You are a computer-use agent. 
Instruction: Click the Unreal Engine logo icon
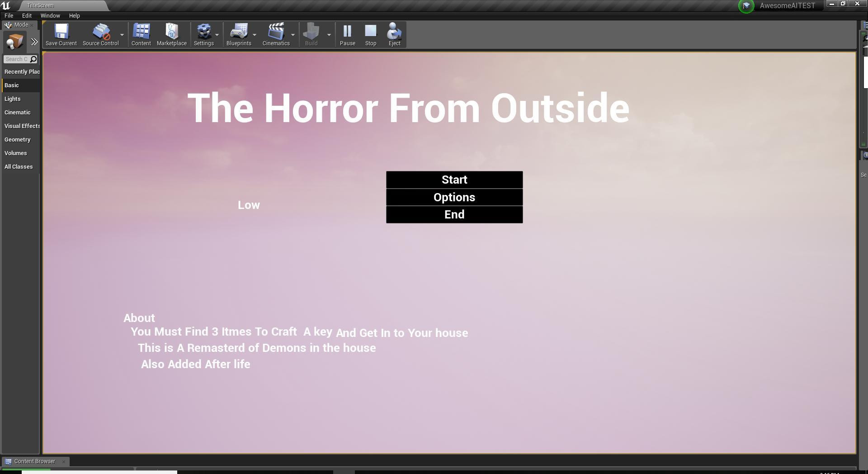[x=5, y=5]
